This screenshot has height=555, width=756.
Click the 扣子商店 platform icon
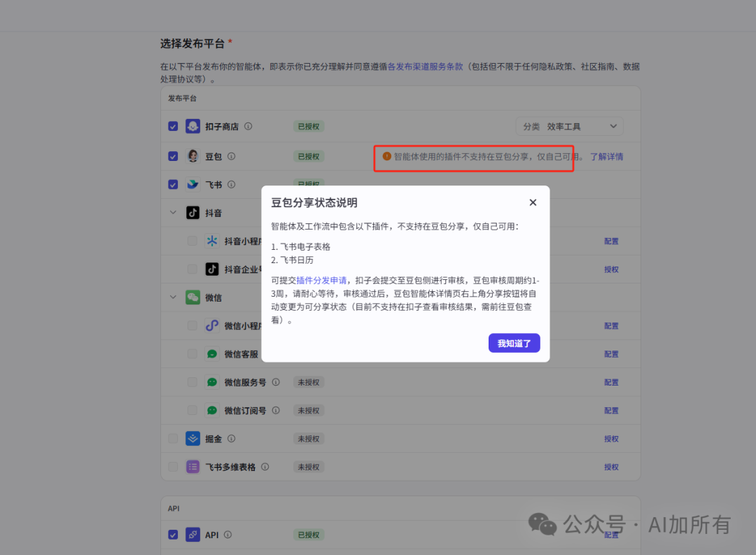193,127
